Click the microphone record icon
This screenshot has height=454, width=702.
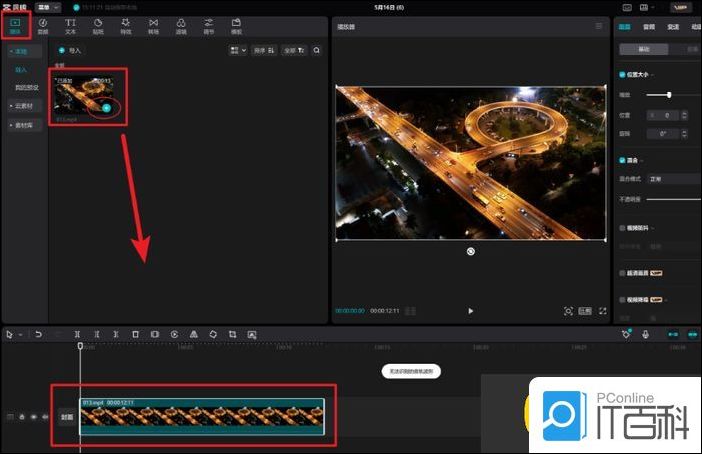[x=646, y=334]
